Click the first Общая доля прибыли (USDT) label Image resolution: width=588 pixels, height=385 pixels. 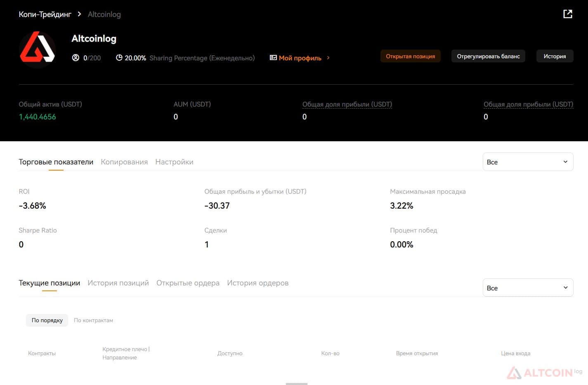(x=347, y=104)
